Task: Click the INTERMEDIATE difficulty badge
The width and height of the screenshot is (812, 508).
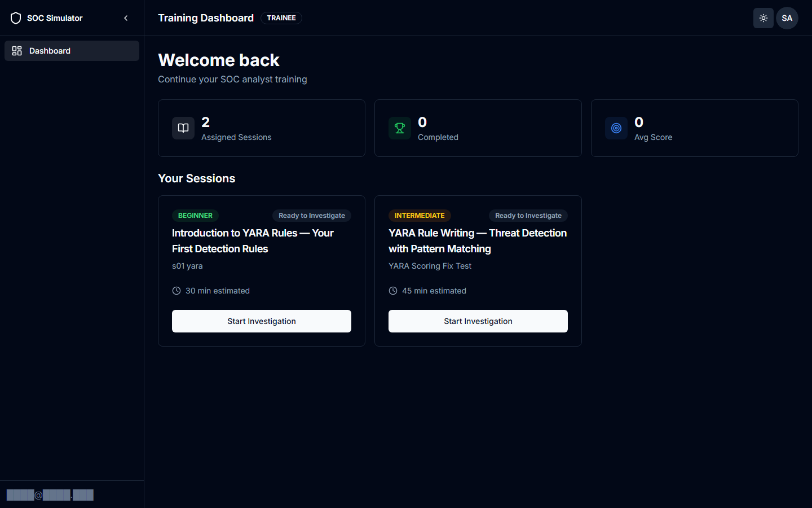Action: (x=420, y=215)
